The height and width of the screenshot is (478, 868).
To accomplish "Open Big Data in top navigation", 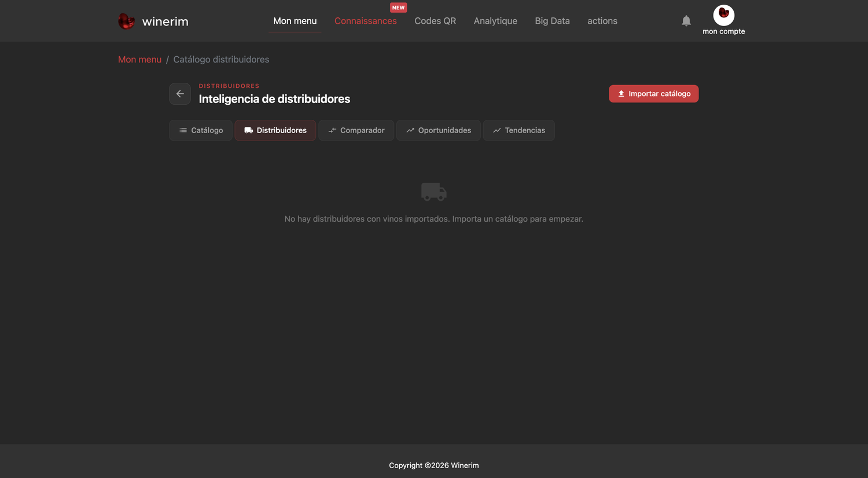I will coord(552,21).
